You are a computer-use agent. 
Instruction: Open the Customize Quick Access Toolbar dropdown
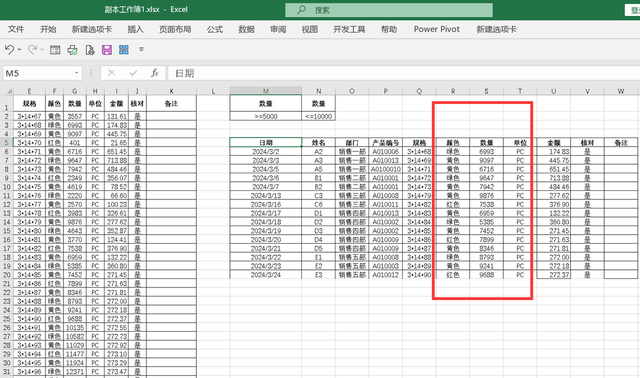coord(141,49)
